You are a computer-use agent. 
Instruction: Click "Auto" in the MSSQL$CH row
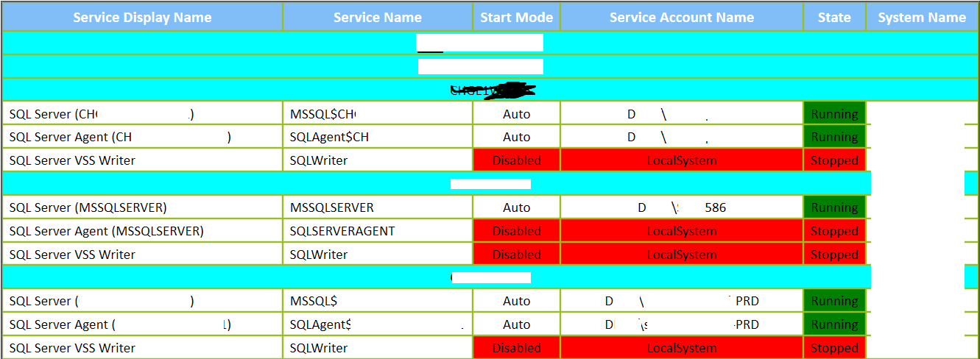[x=516, y=114]
